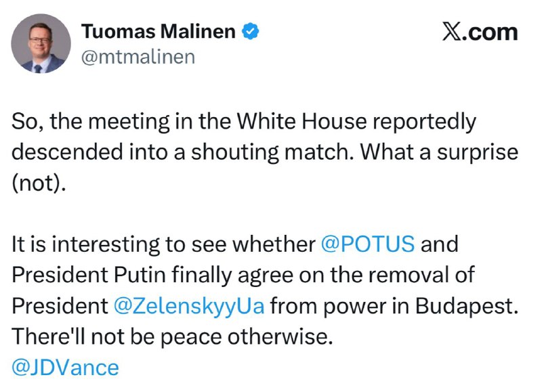
Task: Open the @JDVance mention at bottom
Action: click(x=66, y=368)
